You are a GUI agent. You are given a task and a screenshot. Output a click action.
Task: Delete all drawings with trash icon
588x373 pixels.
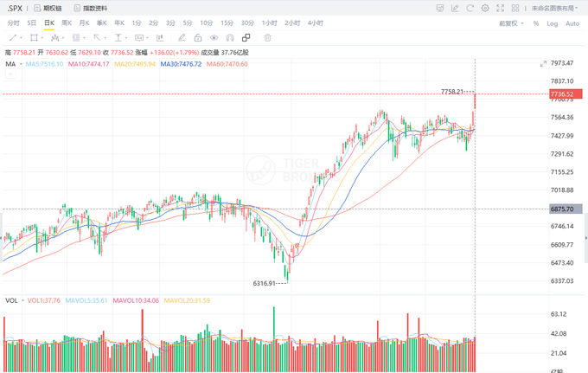click(x=267, y=37)
